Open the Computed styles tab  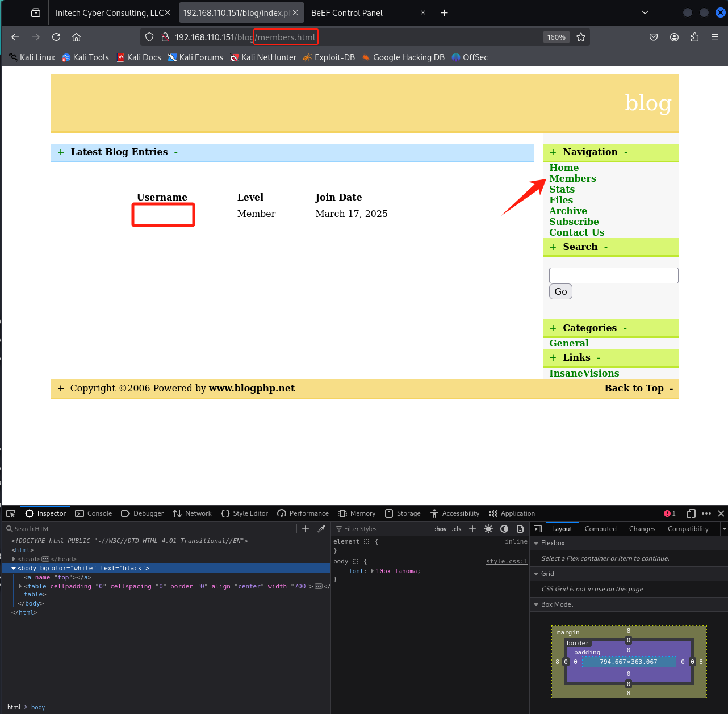click(600, 529)
